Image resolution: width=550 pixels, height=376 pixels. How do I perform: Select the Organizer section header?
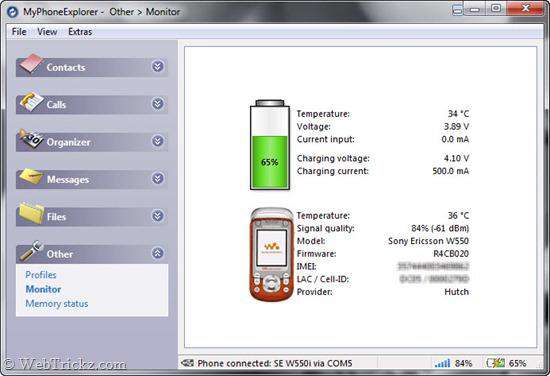(x=92, y=142)
